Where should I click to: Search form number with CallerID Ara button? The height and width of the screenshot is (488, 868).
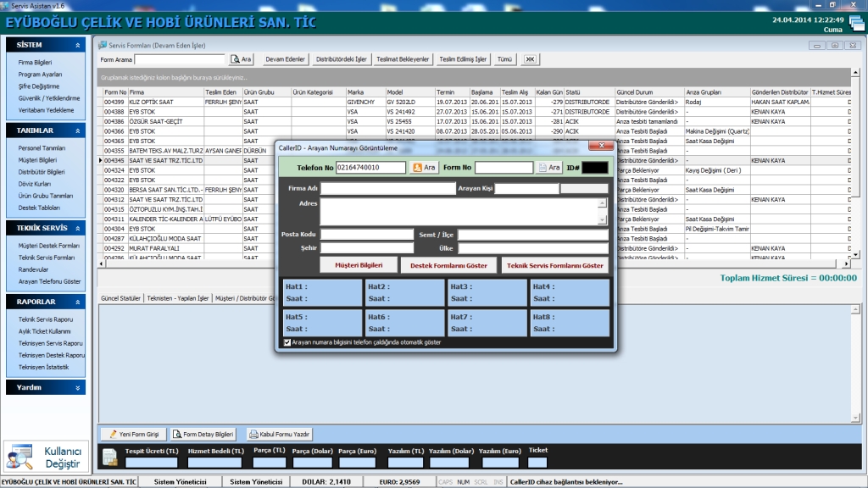point(549,168)
